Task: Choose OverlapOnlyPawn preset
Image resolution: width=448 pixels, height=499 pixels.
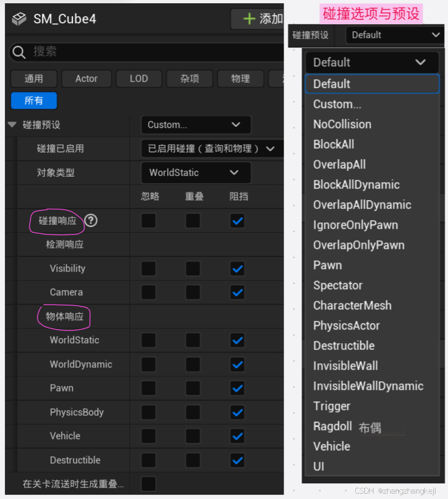Action: (x=372, y=245)
